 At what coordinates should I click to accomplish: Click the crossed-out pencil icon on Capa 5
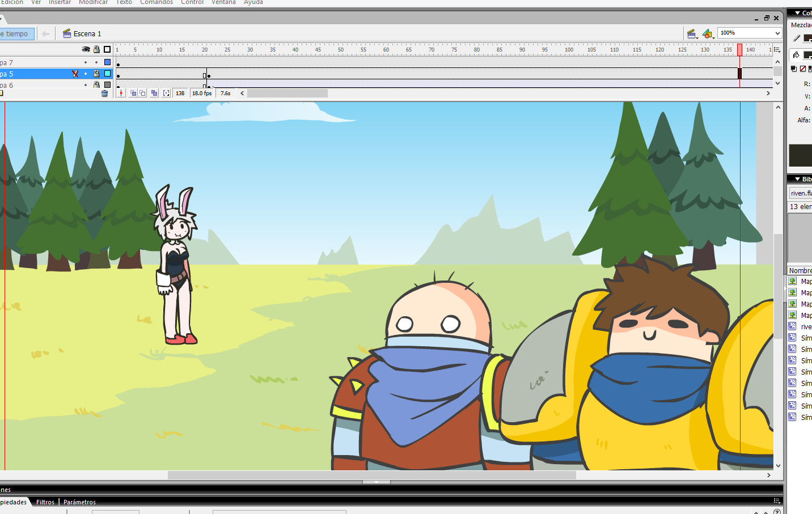(x=75, y=74)
